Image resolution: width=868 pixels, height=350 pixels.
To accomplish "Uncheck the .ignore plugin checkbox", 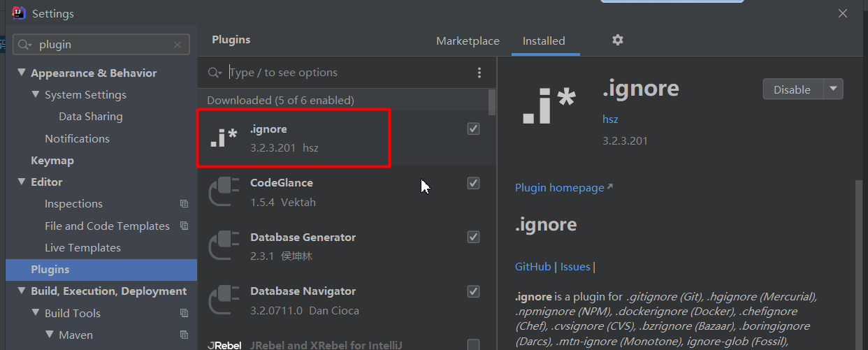I will [x=473, y=129].
